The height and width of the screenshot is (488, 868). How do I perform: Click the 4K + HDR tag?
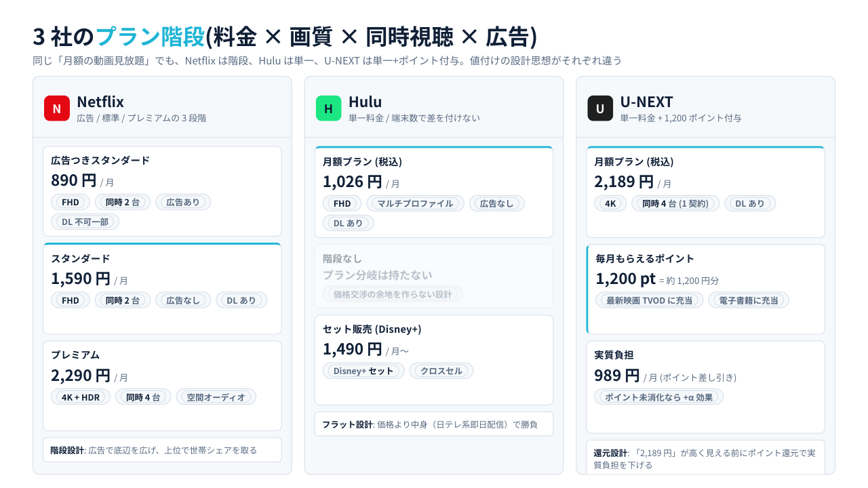point(81,397)
